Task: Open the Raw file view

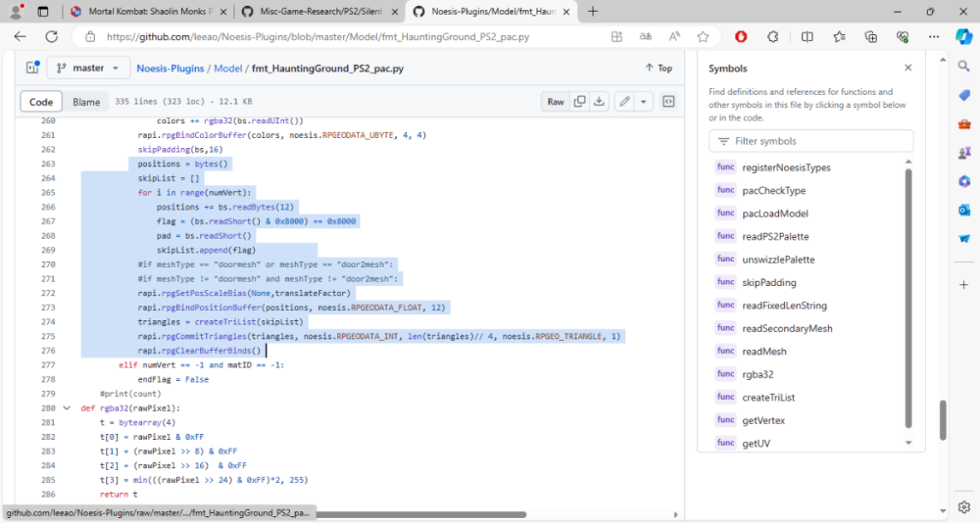Action: 556,102
